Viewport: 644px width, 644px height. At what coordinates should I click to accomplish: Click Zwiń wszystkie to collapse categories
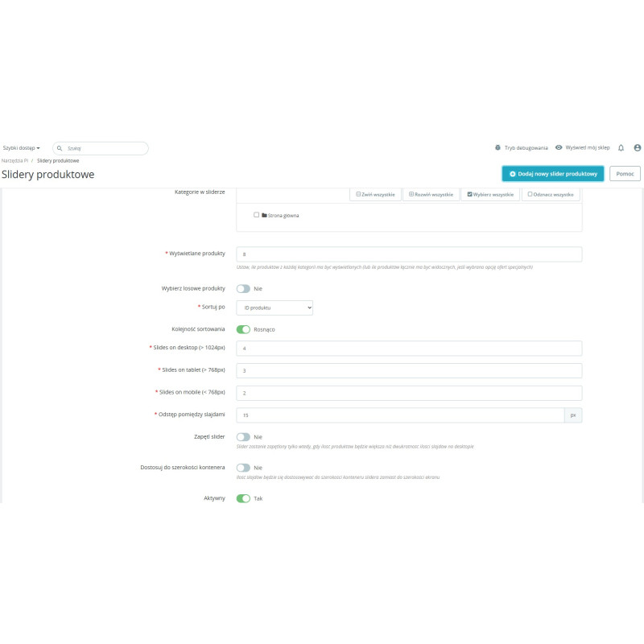(375, 195)
